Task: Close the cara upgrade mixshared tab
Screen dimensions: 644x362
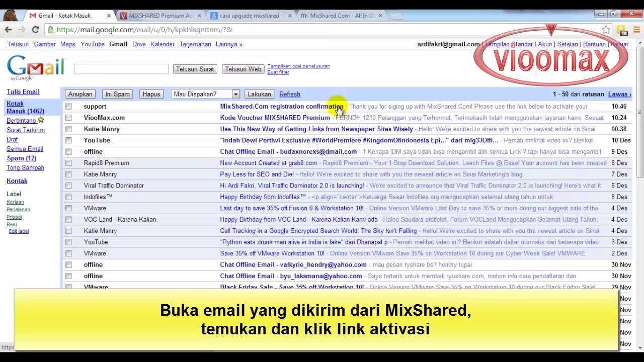Action: (289, 16)
